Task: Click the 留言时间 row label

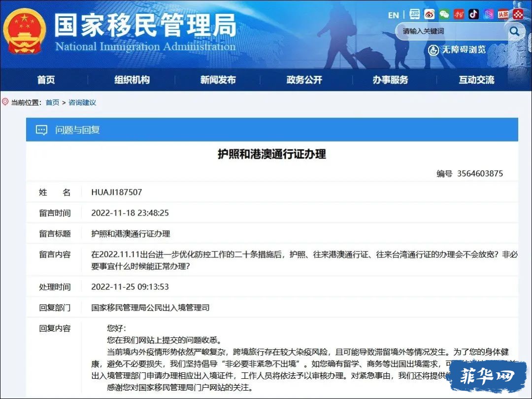Action: click(55, 213)
